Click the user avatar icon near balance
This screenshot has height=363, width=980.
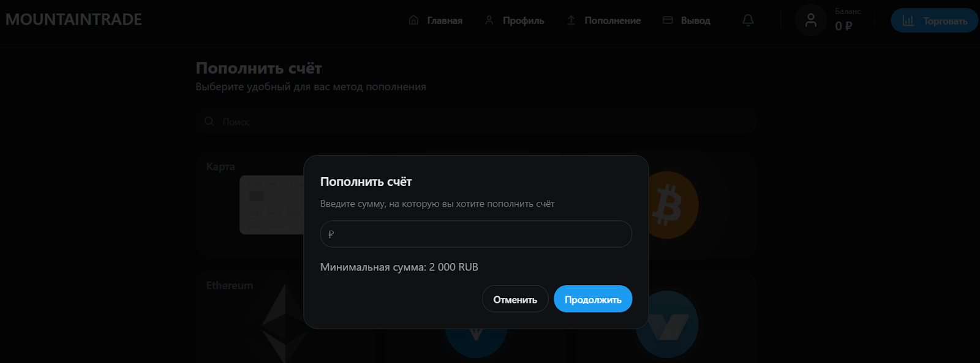(810, 20)
